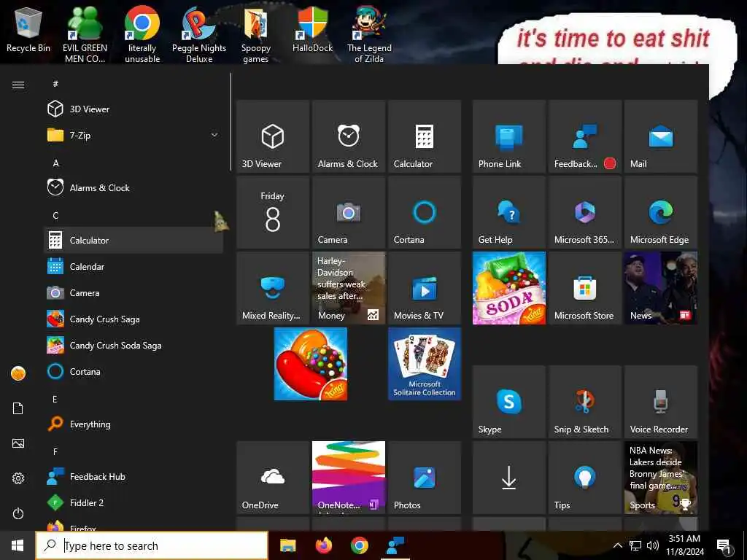Open the Mixed Reality tile
Image resolution: width=747 pixels, height=560 pixels.
273,287
